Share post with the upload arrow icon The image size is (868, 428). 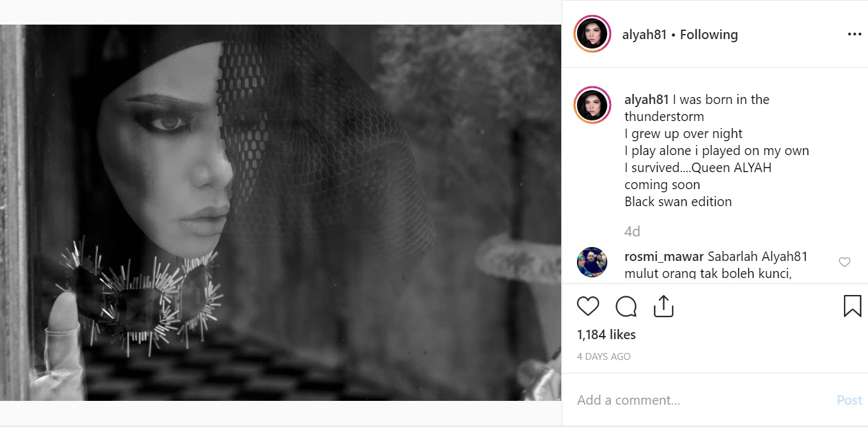[663, 306]
